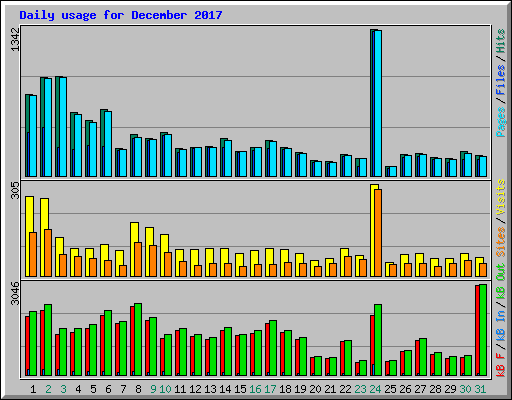Click the day 2 orange sites bar
The height and width of the screenshot is (400, 512).
(48, 253)
